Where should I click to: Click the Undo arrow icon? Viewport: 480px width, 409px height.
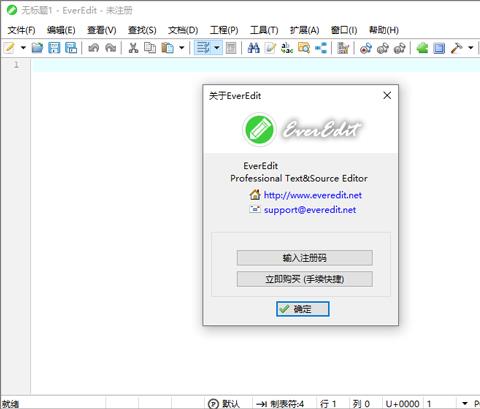pyautogui.click(x=94, y=48)
